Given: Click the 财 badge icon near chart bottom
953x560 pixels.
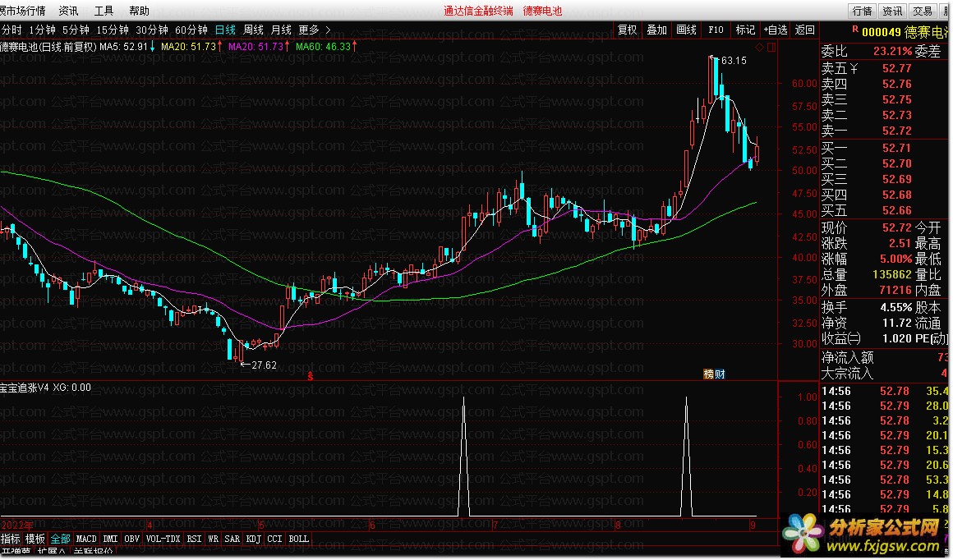Looking at the screenshot, I should tap(720, 374).
